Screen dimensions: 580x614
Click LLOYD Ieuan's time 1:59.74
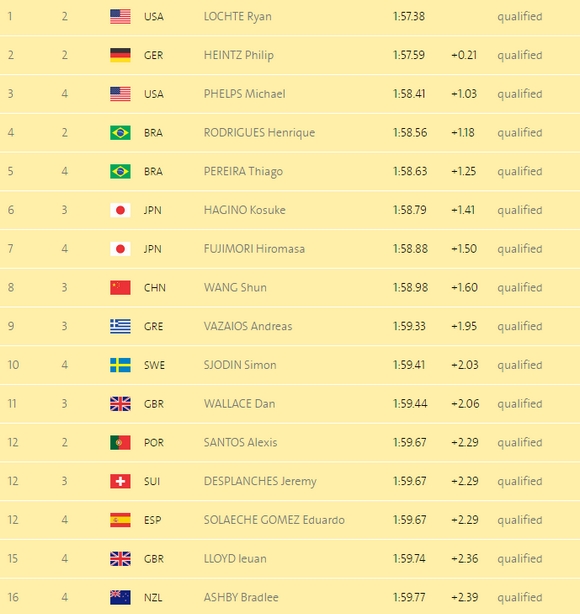click(409, 559)
